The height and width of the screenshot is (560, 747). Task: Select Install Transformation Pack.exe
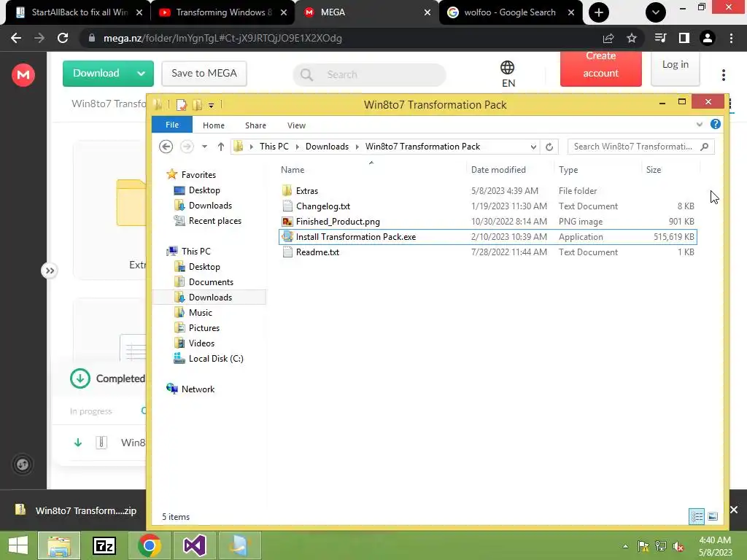click(488, 237)
